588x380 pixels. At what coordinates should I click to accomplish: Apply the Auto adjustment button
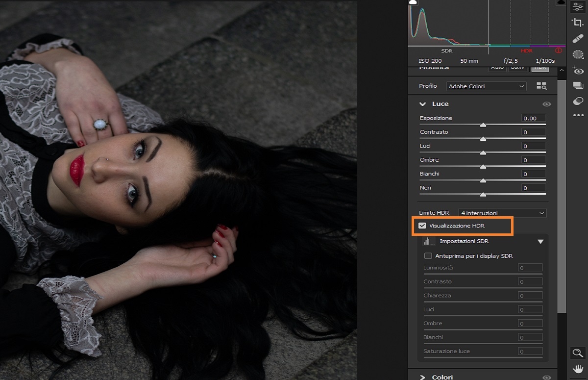(497, 67)
